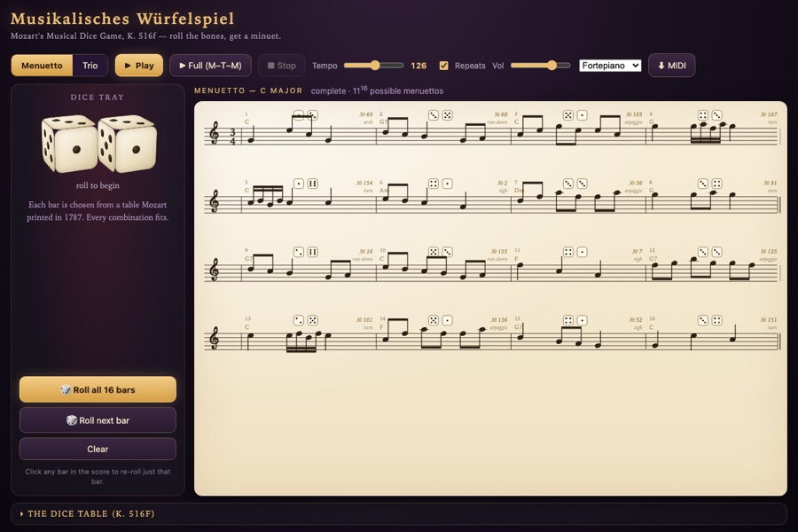
Task: Click the five-pip die icon above bar 2
Action: coord(447,115)
